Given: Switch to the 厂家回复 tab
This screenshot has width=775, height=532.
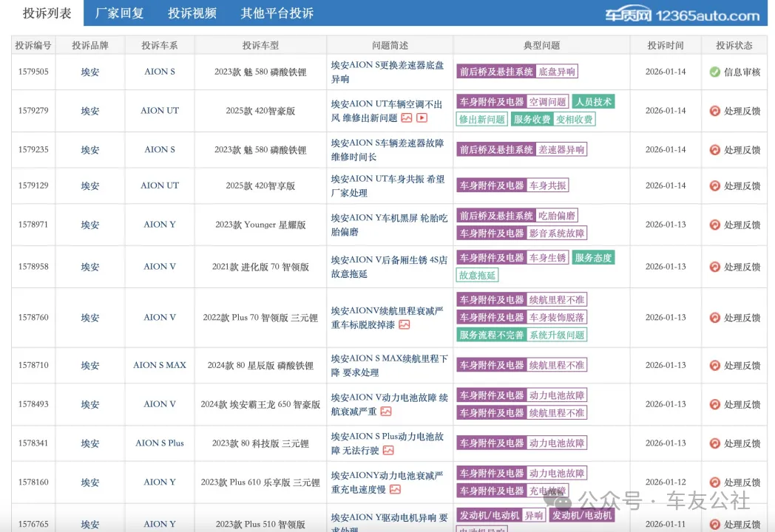Looking at the screenshot, I should click(x=120, y=13).
